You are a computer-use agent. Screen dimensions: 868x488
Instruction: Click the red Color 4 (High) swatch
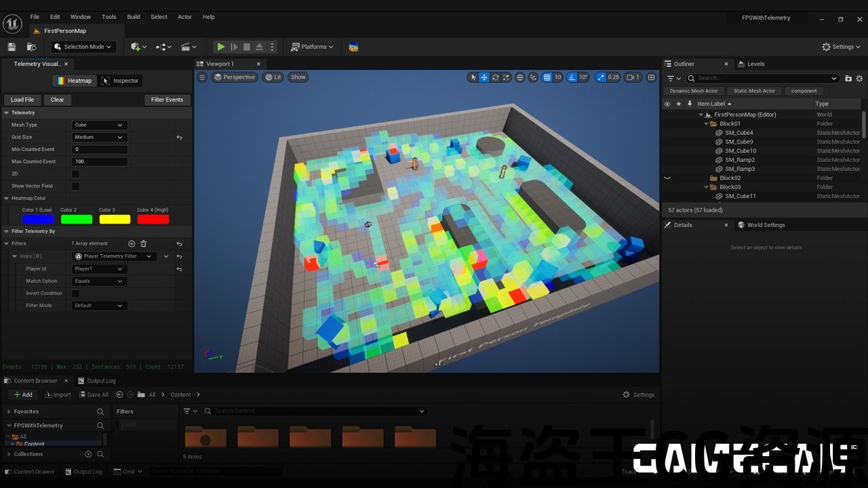[153, 219]
